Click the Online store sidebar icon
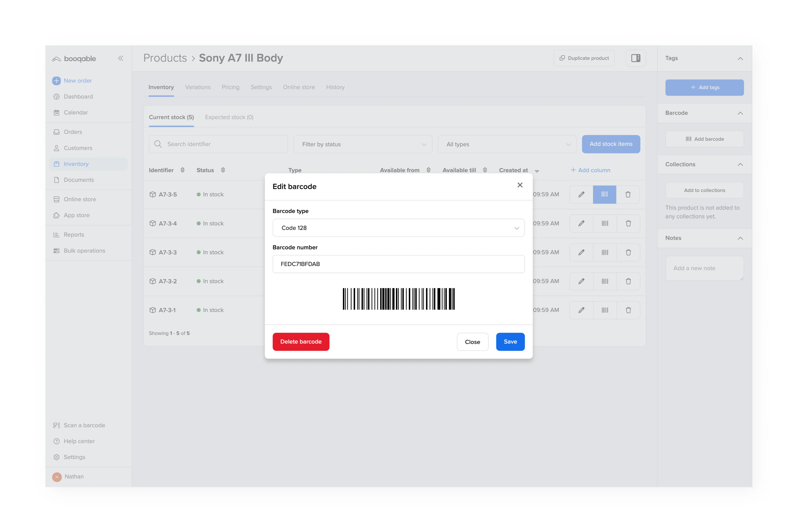Viewport: 798px width, 532px height. pyautogui.click(x=56, y=199)
